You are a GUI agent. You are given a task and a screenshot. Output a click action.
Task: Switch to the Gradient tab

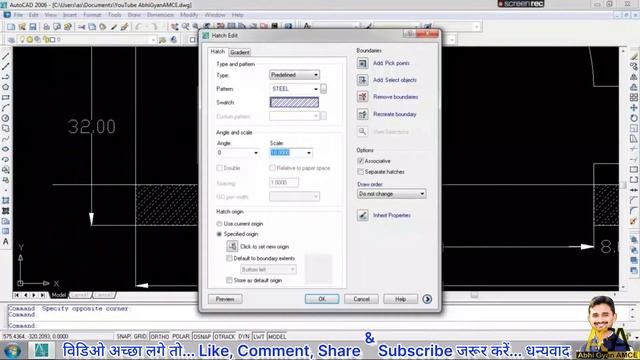coord(240,52)
